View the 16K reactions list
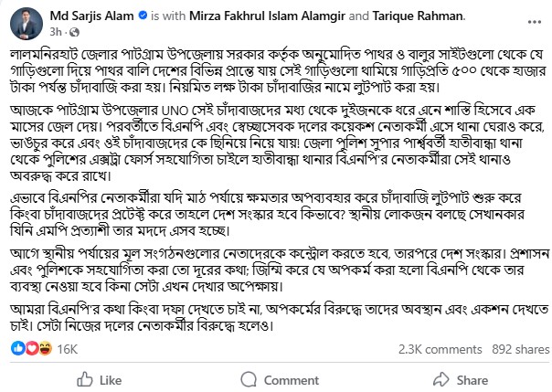Screen dimensions: 552x392 tap(68, 348)
